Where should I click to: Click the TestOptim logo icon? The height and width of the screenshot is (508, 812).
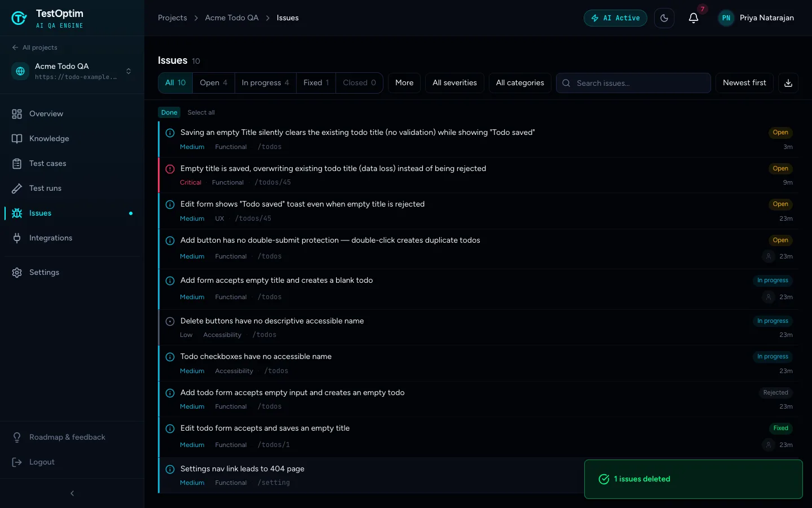pyautogui.click(x=19, y=18)
